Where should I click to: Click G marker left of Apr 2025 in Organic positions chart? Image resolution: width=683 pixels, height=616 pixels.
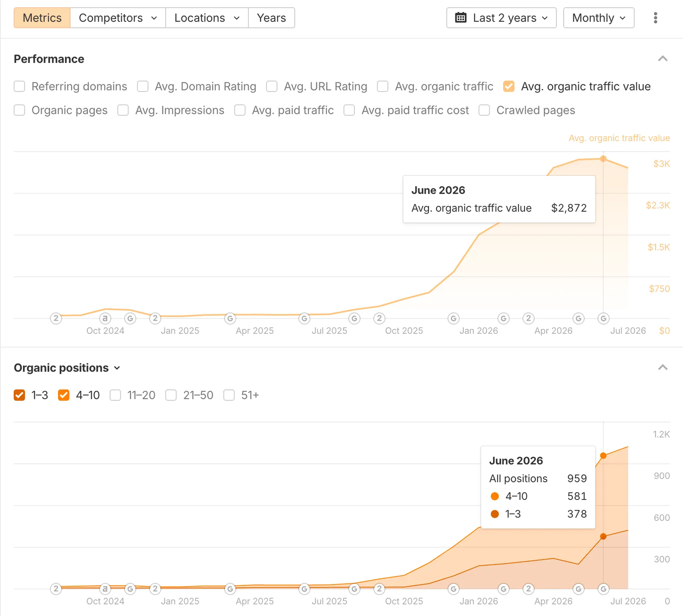pyautogui.click(x=230, y=589)
